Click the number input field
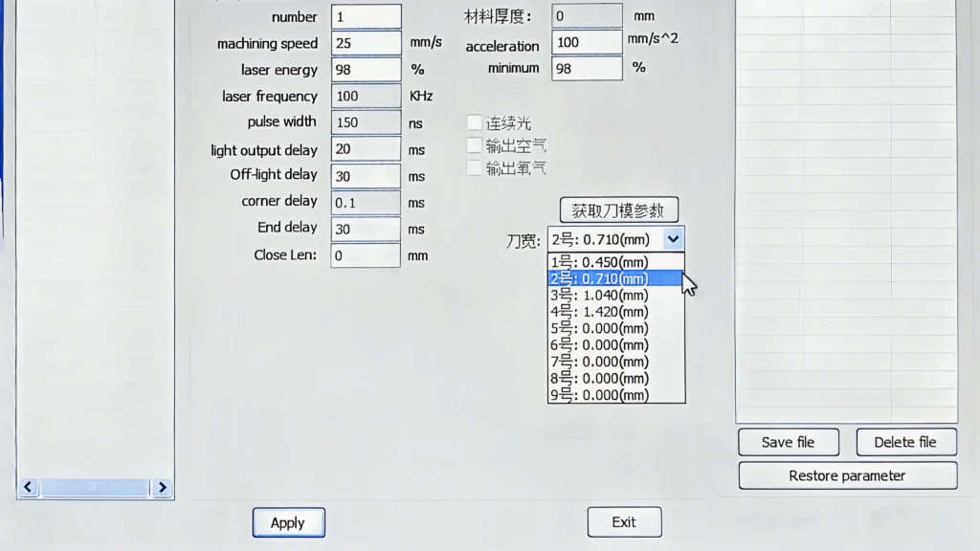The width and height of the screenshot is (980, 551). point(366,17)
